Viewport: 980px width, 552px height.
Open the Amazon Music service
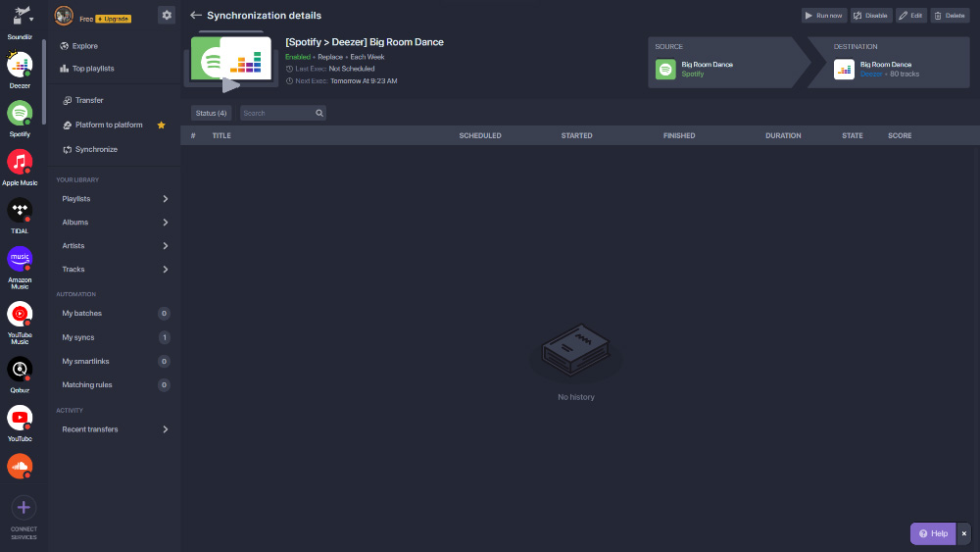click(20, 259)
